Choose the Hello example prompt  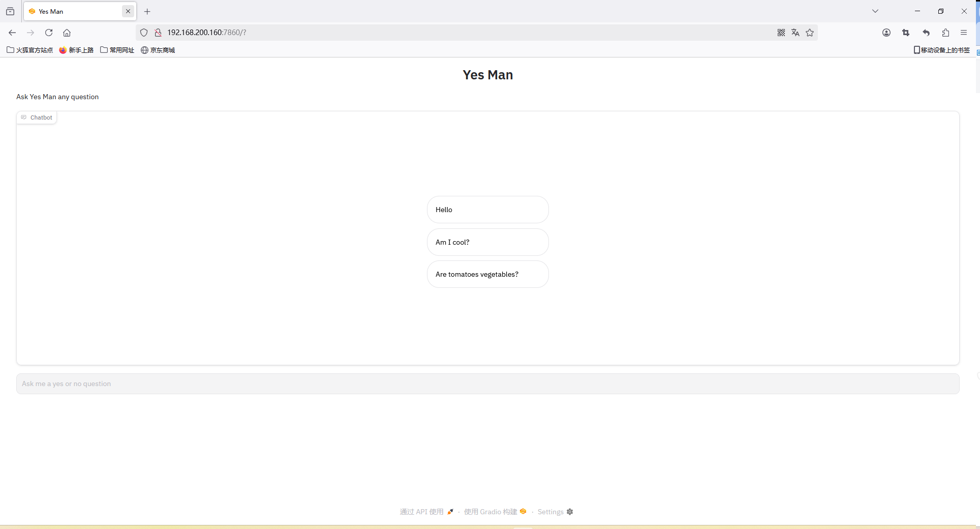488,210
